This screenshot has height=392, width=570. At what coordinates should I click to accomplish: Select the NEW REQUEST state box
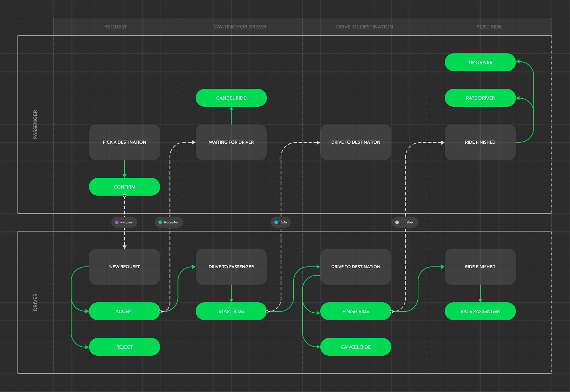point(124,266)
